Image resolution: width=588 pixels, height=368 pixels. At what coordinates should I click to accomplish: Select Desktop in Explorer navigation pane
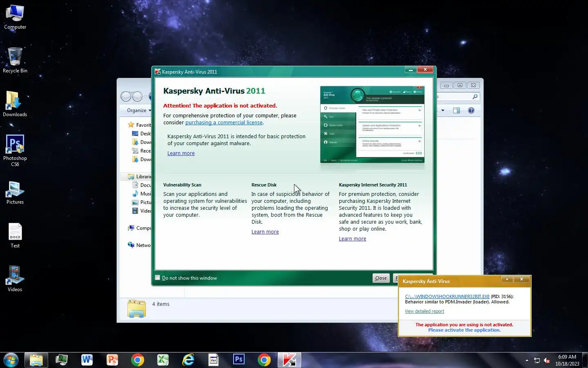pyautogui.click(x=141, y=134)
